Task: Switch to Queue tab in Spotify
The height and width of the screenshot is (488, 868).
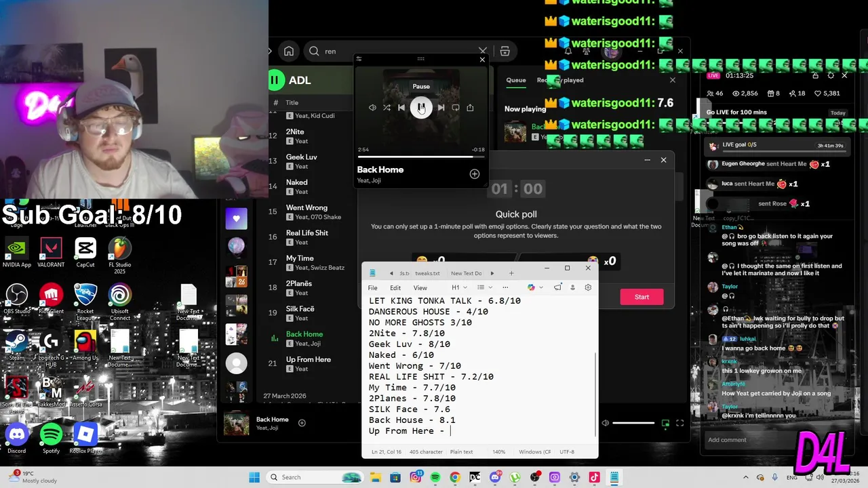Action: coord(516,80)
